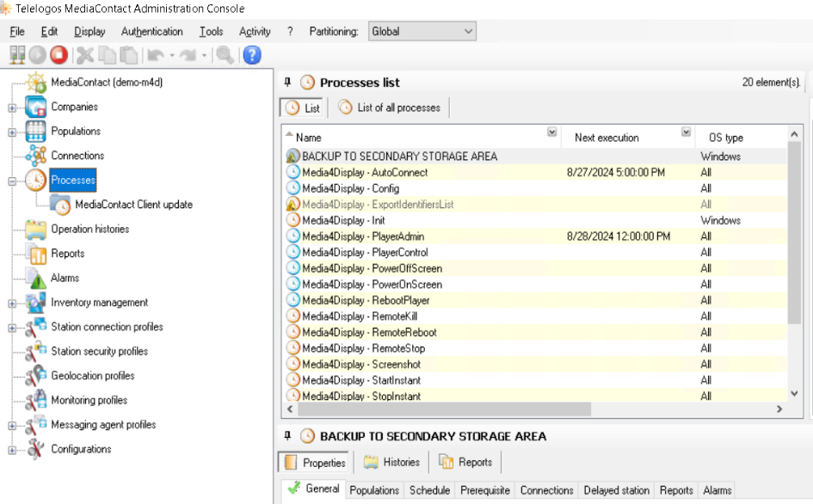The height and width of the screenshot is (504, 813).
Task: Open the Tools menu
Action: click(x=211, y=32)
